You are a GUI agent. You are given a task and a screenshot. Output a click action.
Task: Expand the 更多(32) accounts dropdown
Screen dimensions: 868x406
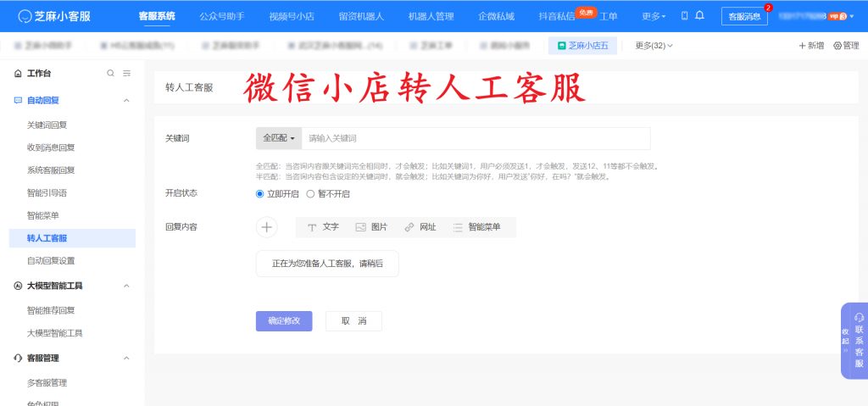(x=654, y=46)
